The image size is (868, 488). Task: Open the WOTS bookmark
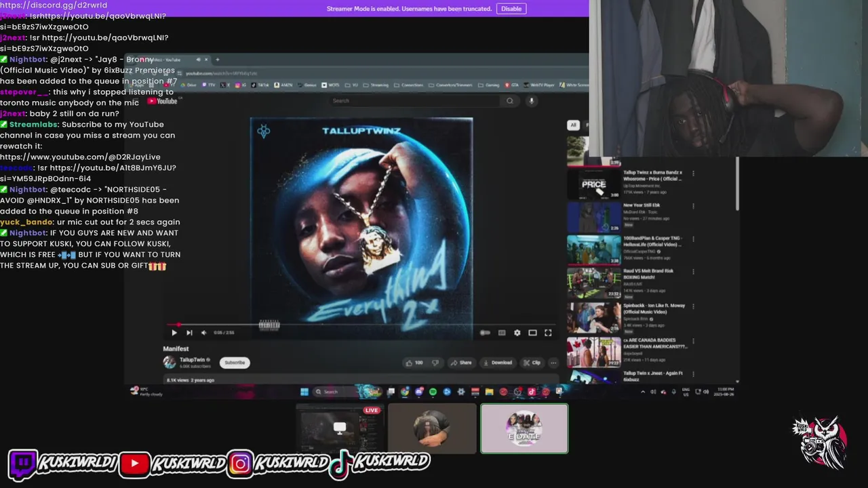coord(331,85)
